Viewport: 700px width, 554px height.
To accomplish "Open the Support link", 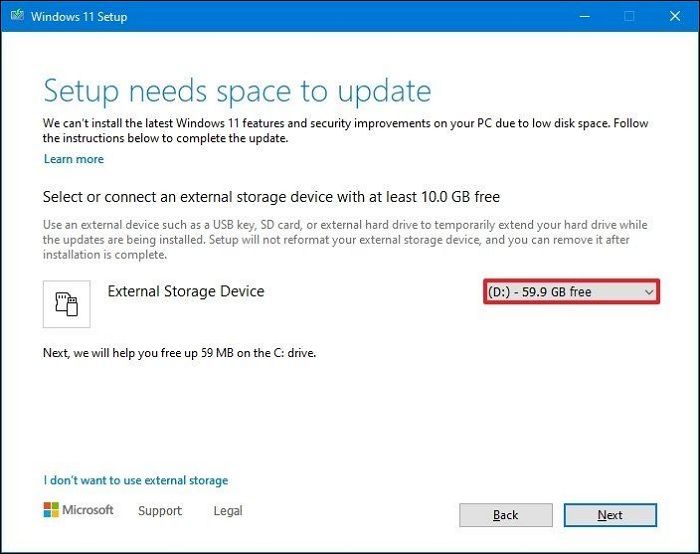I will click(x=160, y=511).
